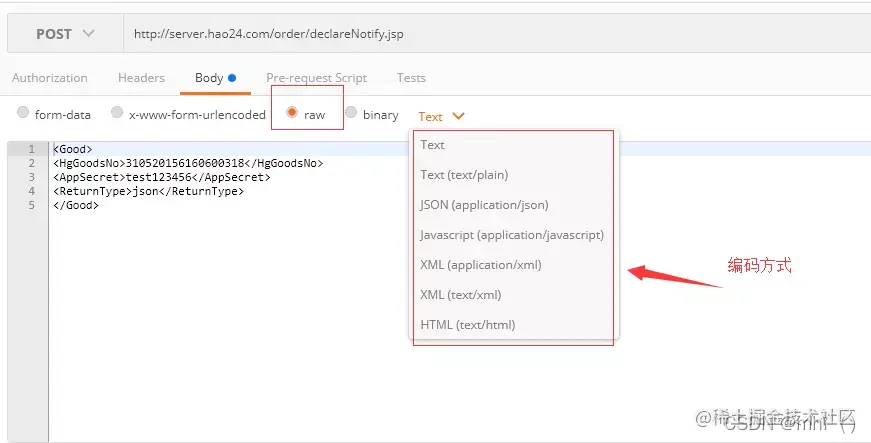Click the blue dot on the Body tab
This screenshot has height=443, width=871.
232,78
